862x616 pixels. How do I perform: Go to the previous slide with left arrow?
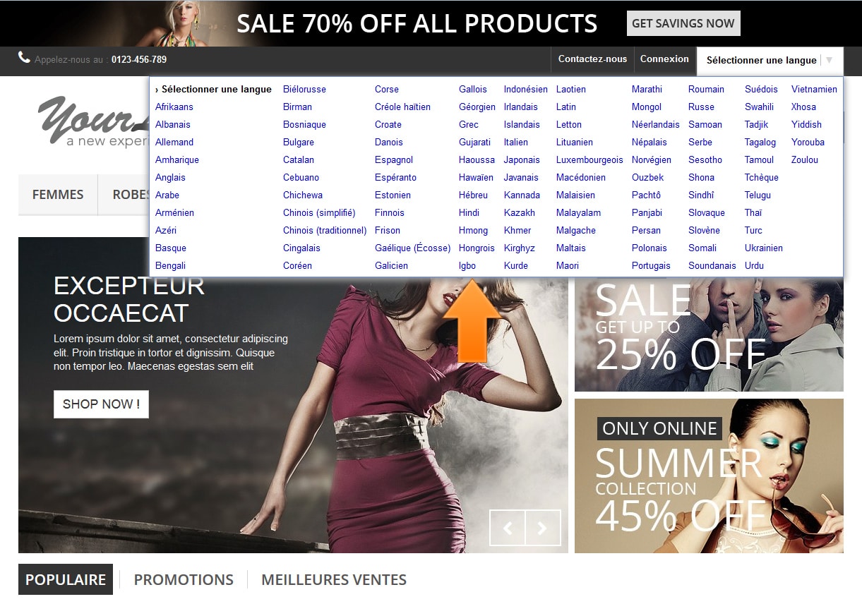tap(508, 528)
